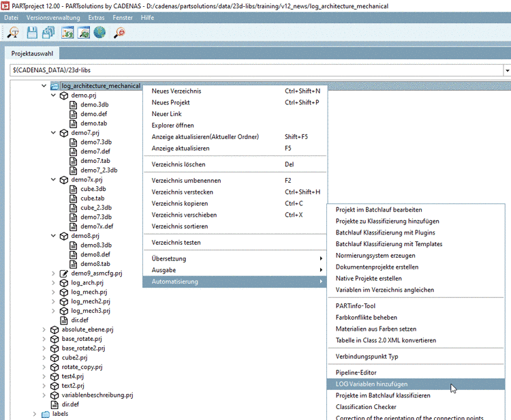Viewport: 511px width, 420px height.
Task: Click the magnifier with red lock icon
Action: (120, 33)
